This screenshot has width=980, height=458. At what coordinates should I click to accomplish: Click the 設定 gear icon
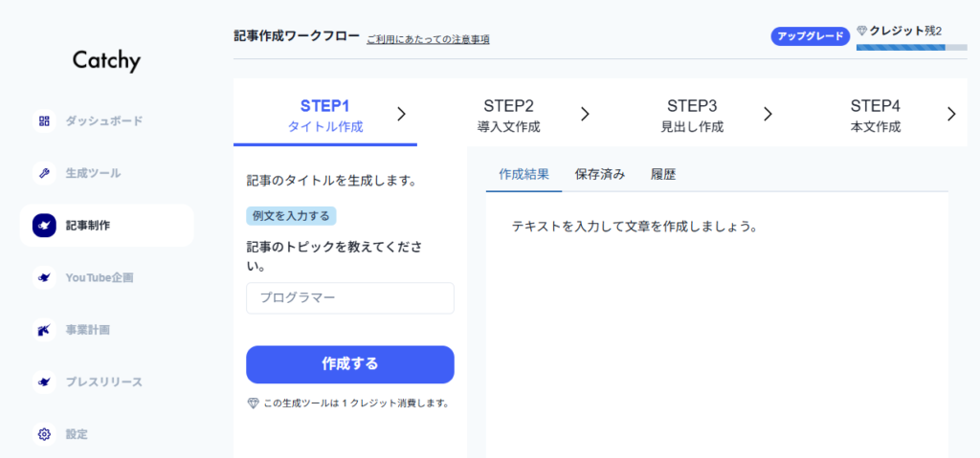44,434
